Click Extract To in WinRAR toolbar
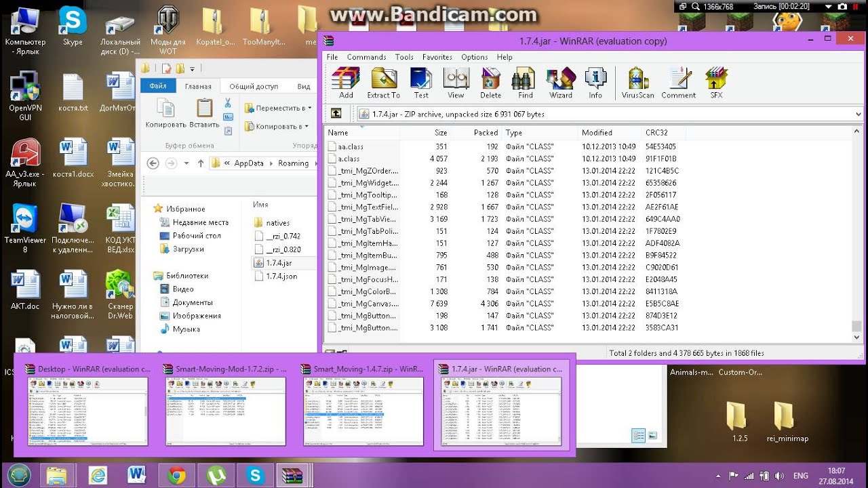 coord(384,83)
